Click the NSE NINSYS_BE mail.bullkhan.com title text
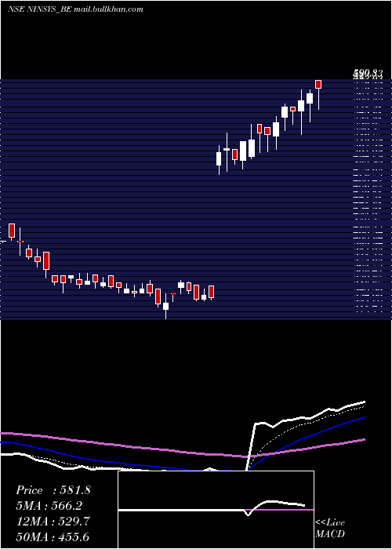The height and width of the screenshot is (549, 392). click(75, 9)
